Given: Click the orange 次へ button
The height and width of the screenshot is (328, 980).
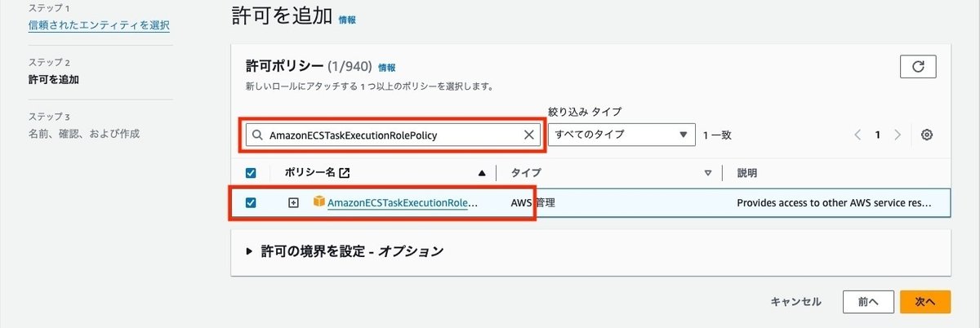Looking at the screenshot, I should point(925,301).
